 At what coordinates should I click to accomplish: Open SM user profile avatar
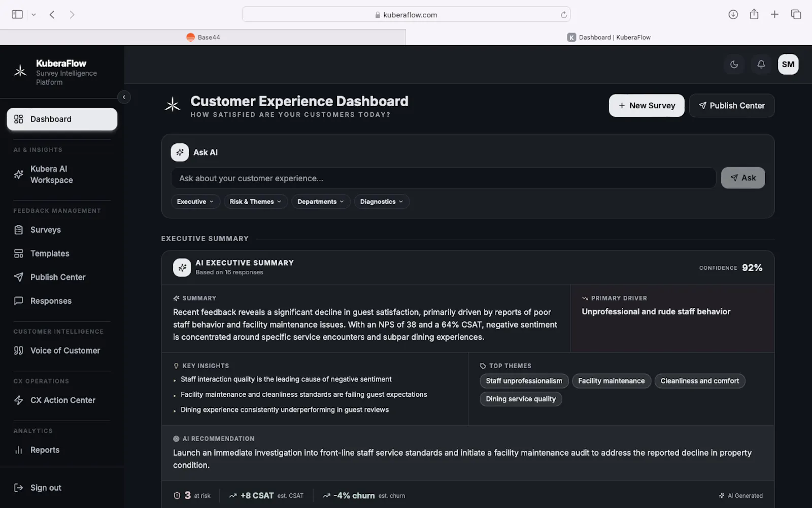(x=788, y=65)
